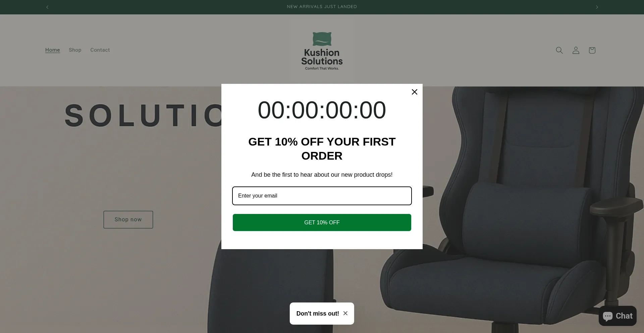Click the Kushion Solutions logo

click(x=322, y=51)
